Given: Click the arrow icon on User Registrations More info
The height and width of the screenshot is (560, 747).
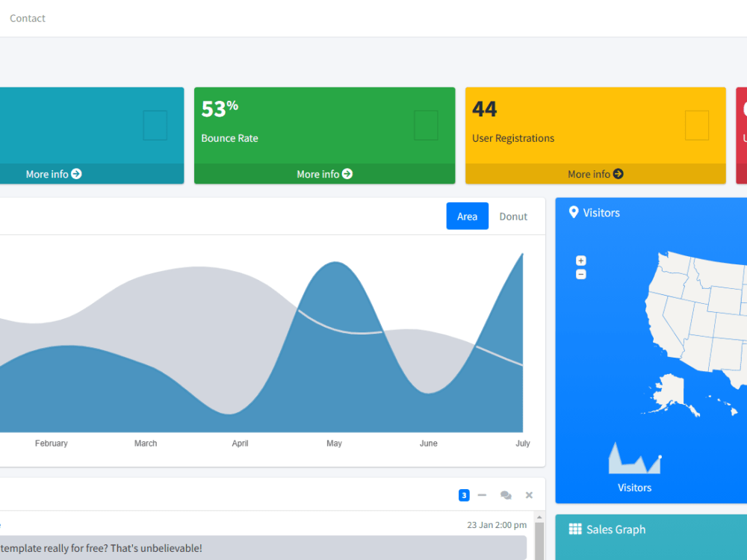Looking at the screenshot, I should (617, 174).
